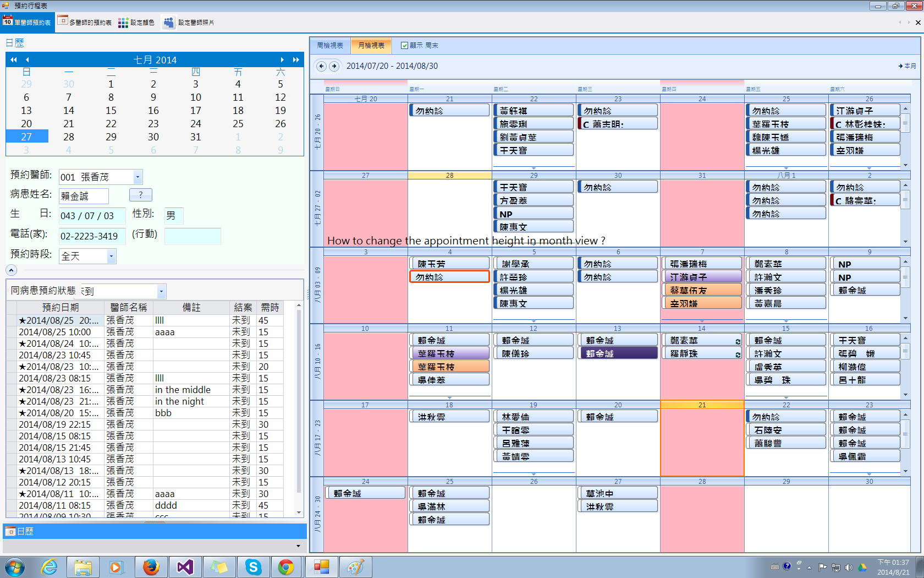Select the week row header 八月 17 - 23
Viewport: 924px width, 578px height.
coord(317,438)
